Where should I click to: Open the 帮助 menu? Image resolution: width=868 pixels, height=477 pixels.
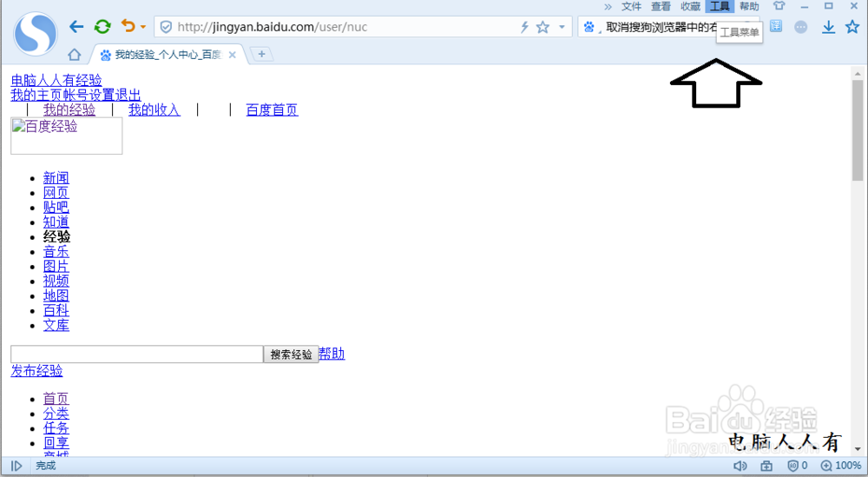pos(749,6)
